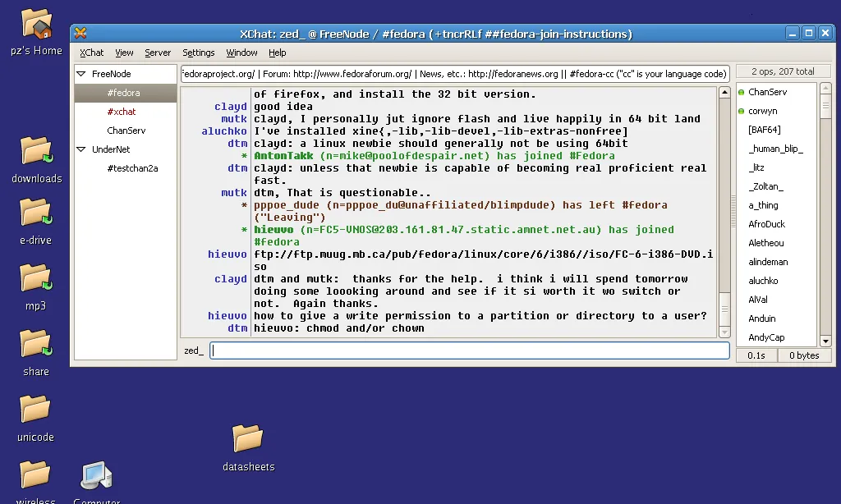This screenshot has width=841, height=504.
Task: Open the View menu
Action: coord(124,53)
